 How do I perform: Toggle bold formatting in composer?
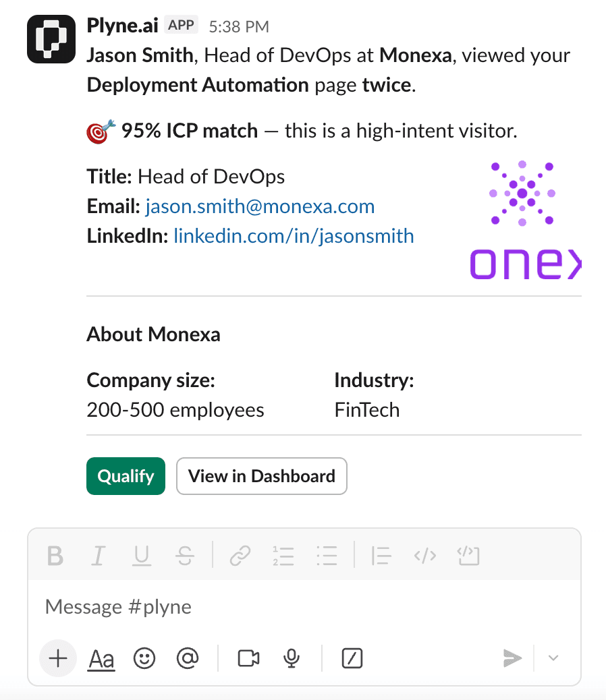[x=55, y=556]
